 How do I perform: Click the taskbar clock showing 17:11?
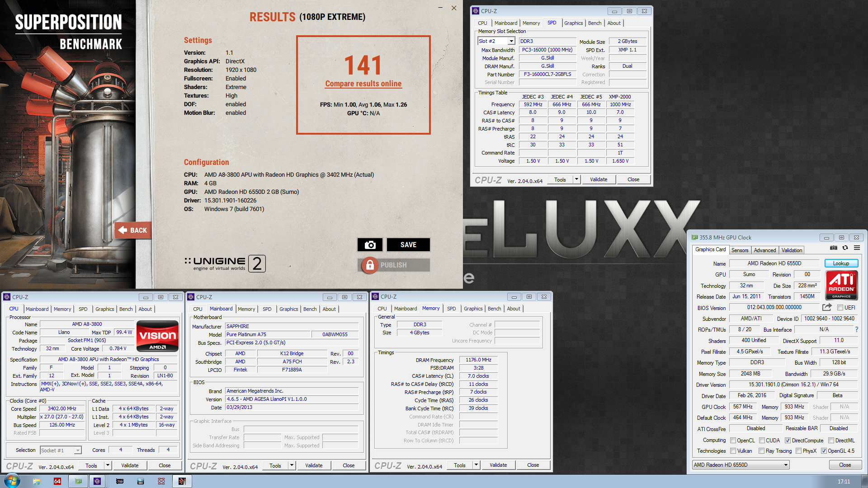pos(844,482)
